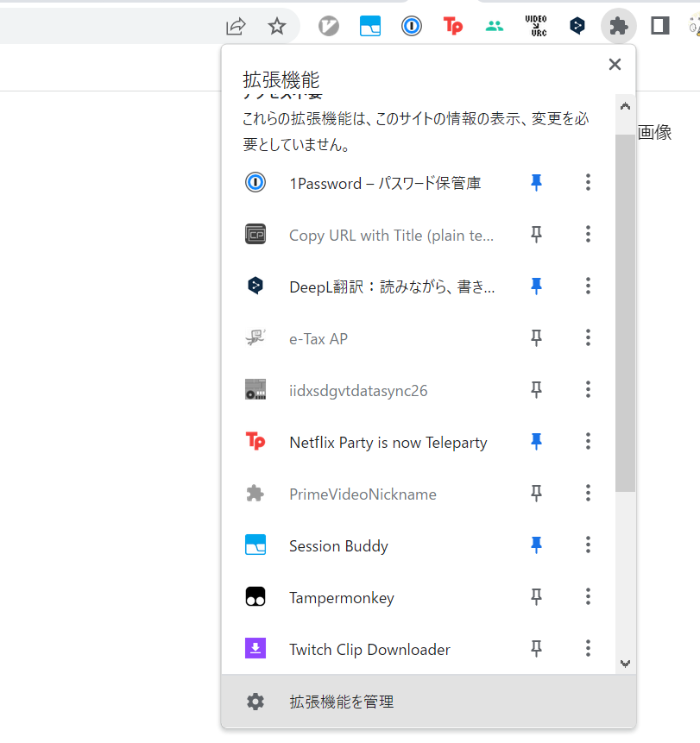Click the Twitch Clip Downloader purple icon
The image size is (700, 743).
(x=255, y=648)
